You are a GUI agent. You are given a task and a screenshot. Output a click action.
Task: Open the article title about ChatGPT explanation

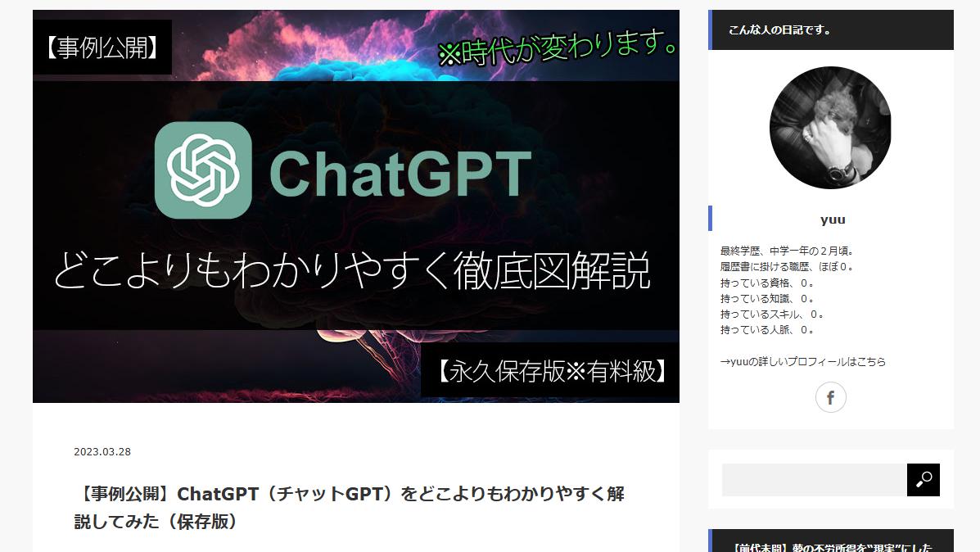pos(350,507)
